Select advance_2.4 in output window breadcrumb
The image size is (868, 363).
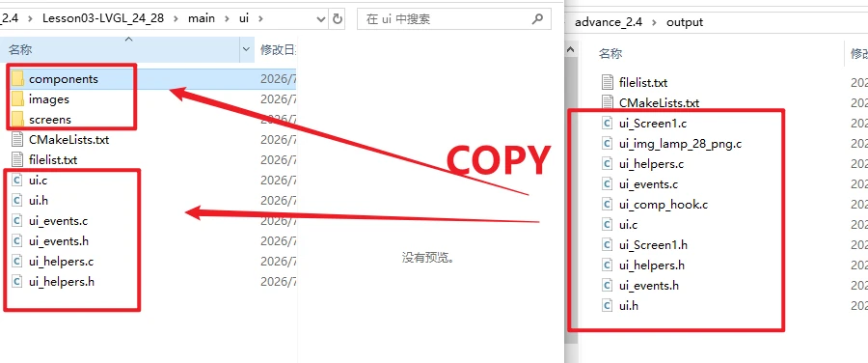pos(609,22)
